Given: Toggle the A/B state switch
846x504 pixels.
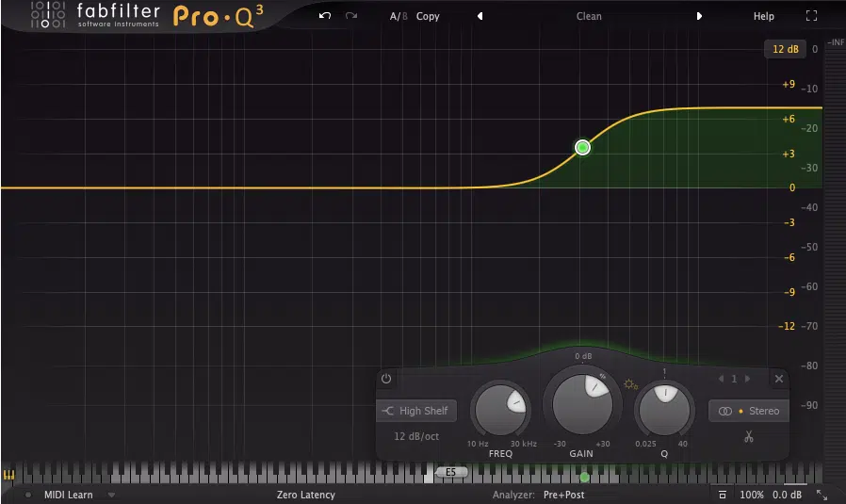Looking at the screenshot, I should click(399, 16).
